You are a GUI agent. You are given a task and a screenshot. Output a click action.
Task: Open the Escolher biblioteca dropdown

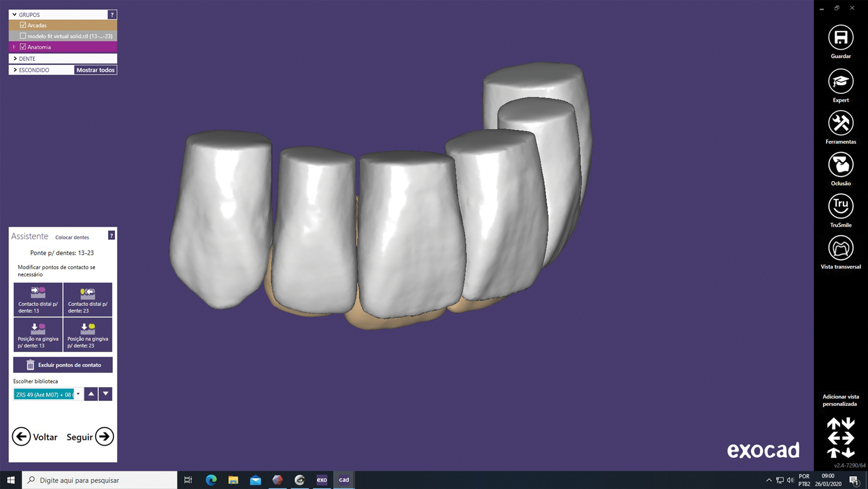[78, 394]
